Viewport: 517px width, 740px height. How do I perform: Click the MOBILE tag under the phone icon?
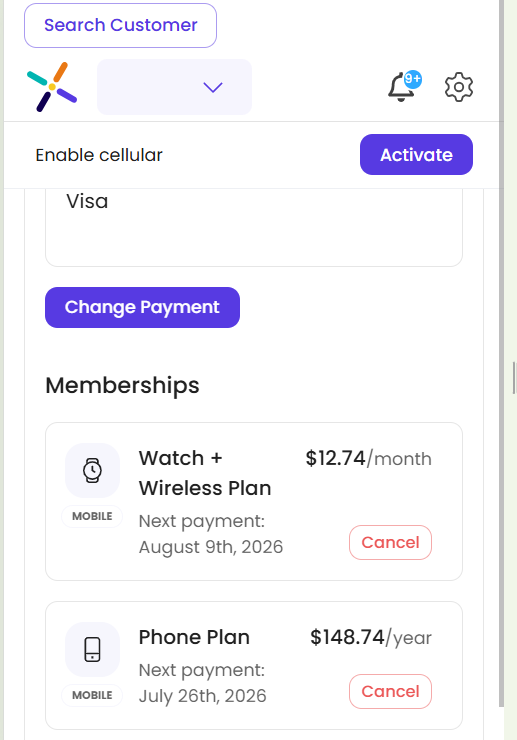tap(92, 695)
